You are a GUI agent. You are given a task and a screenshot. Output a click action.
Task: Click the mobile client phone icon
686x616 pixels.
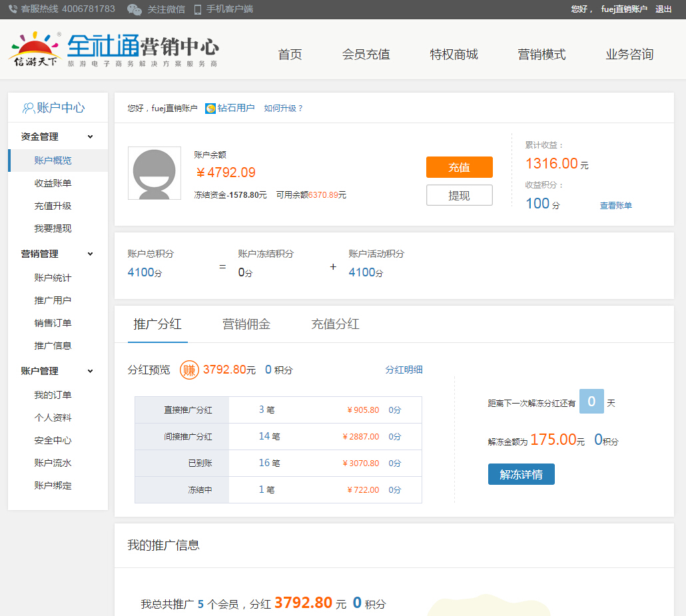198,9
